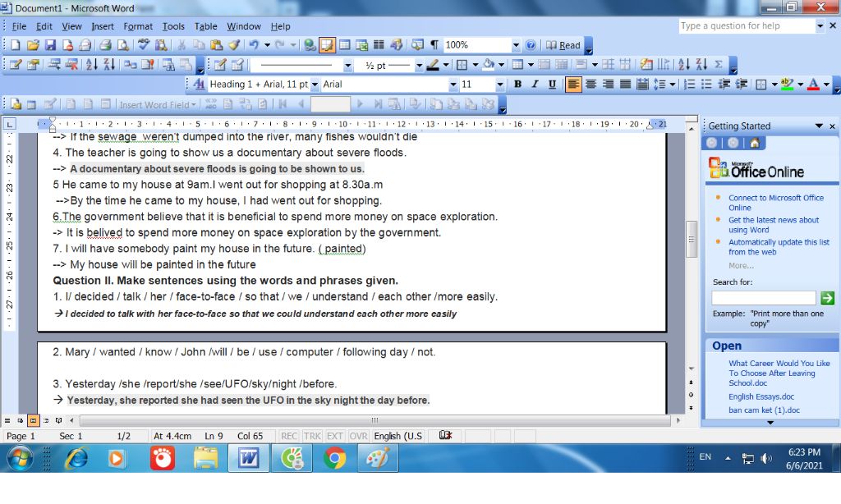
Task: Toggle Justify paragraph alignment
Action: click(625, 85)
